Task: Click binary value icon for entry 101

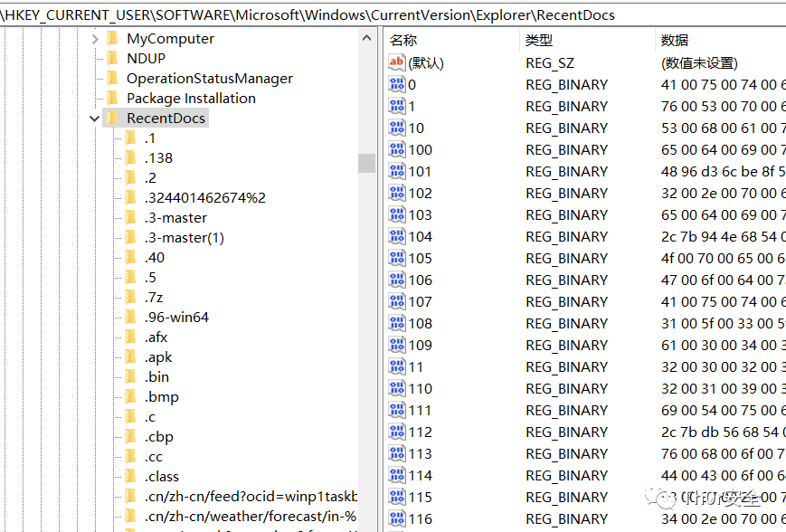Action: tap(396, 171)
